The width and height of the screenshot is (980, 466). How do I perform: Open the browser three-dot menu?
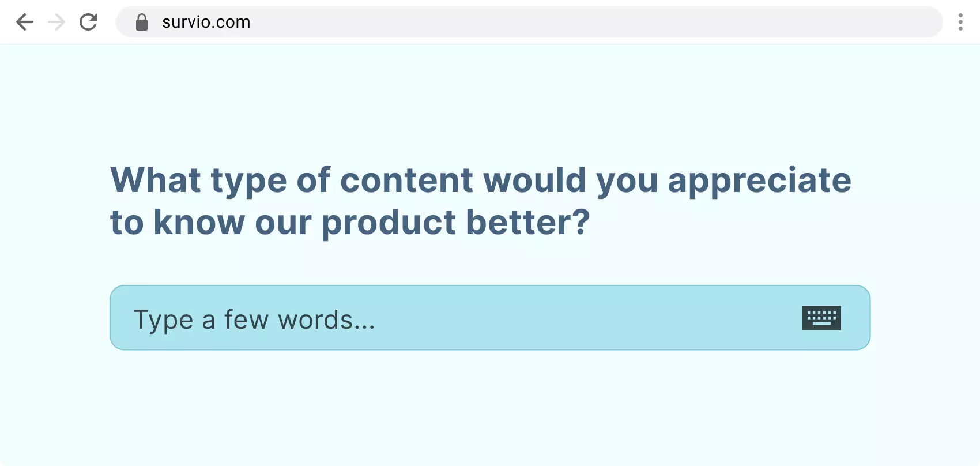[x=960, y=22]
